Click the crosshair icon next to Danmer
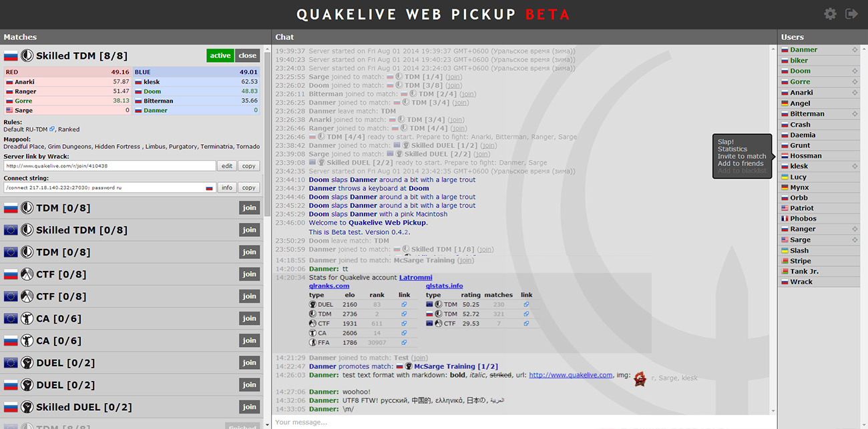 (855, 50)
